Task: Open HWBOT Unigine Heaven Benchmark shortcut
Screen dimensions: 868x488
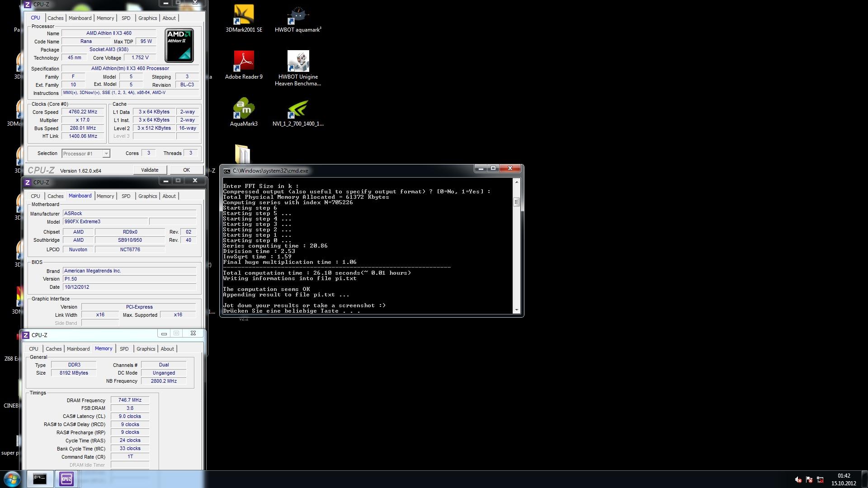Action: point(298,68)
